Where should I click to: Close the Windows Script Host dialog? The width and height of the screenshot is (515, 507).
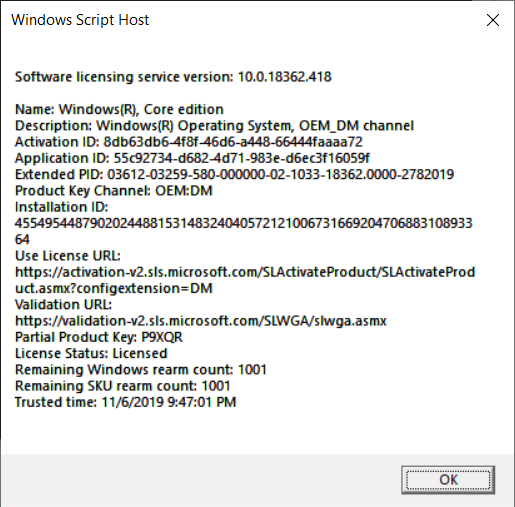coord(493,20)
